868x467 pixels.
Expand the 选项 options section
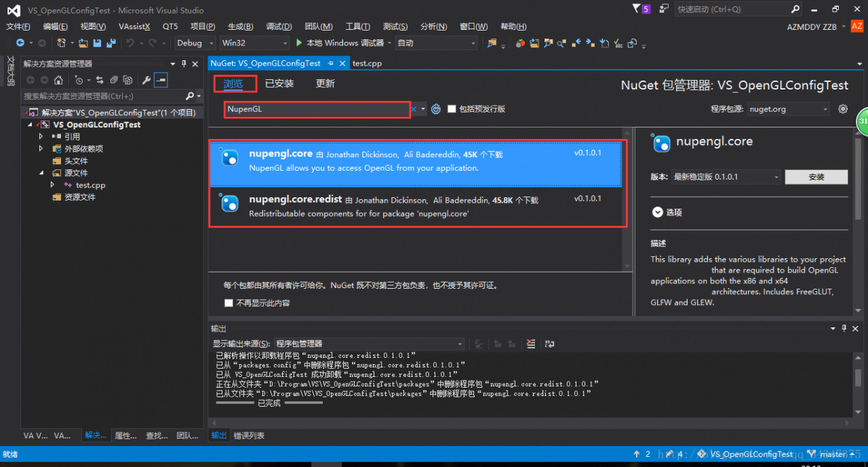[656, 212]
